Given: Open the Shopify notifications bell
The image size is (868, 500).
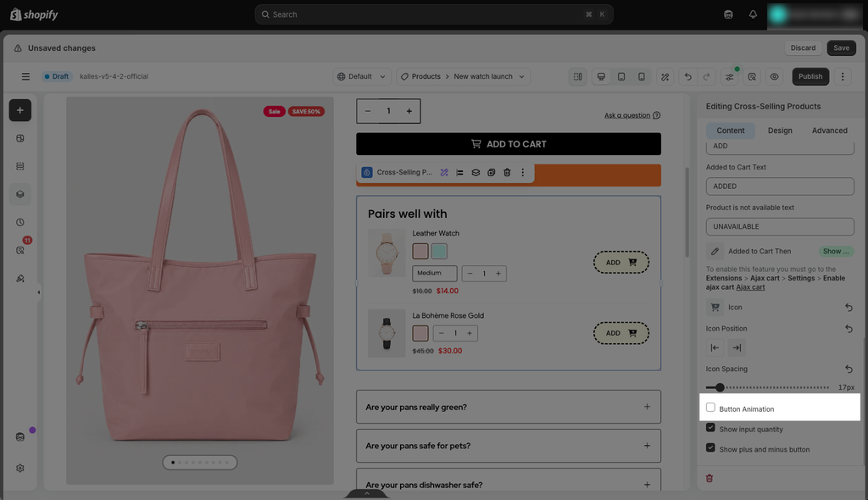Looking at the screenshot, I should click(x=753, y=14).
